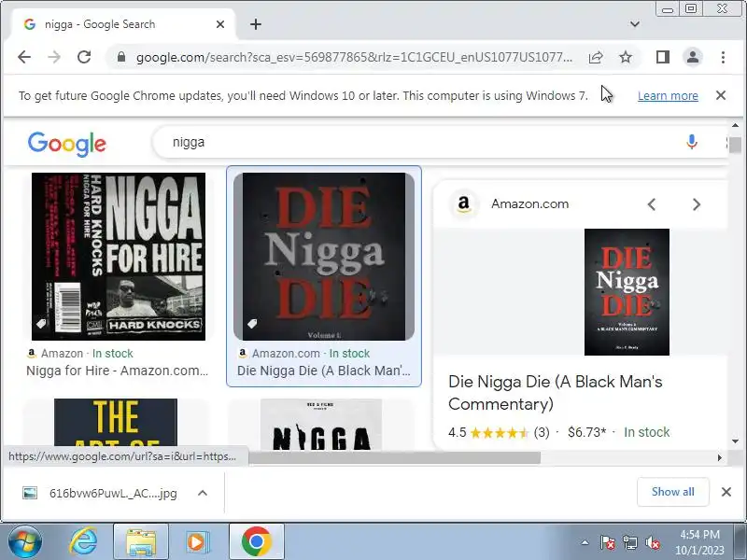Click the Google logo
This screenshot has height=560, width=747.
(x=66, y=144)
